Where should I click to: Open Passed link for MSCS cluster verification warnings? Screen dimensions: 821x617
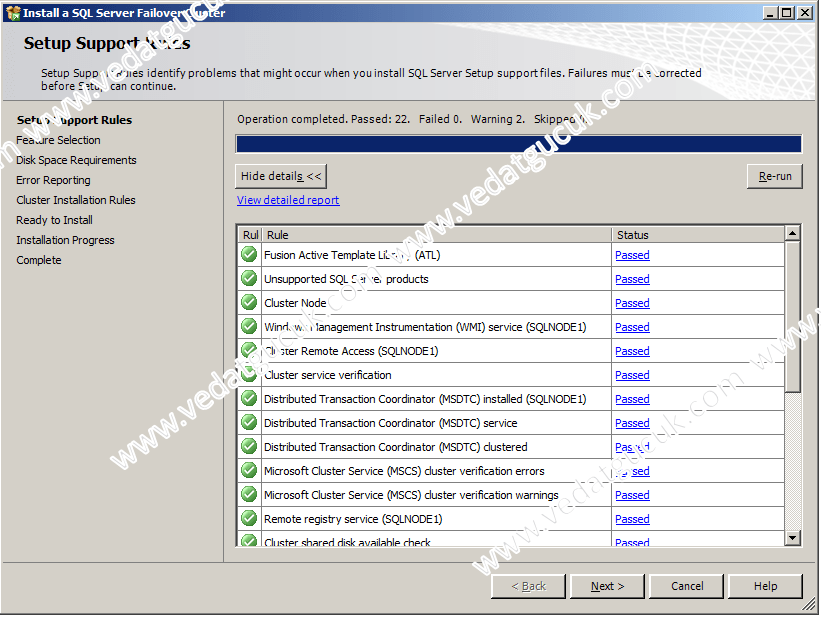[x=632, y=495]
